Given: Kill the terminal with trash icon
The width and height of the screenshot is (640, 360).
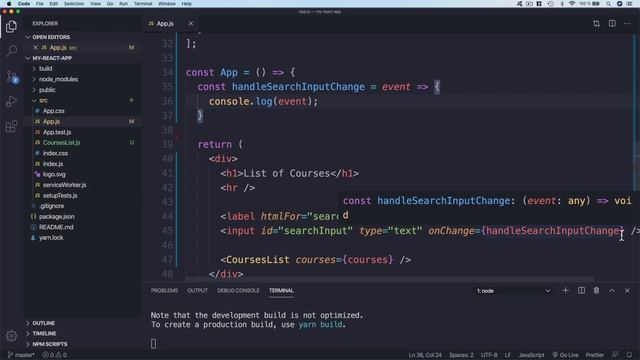Looking at the screenshot, I should pyautogui.click(x=596, y=291).
